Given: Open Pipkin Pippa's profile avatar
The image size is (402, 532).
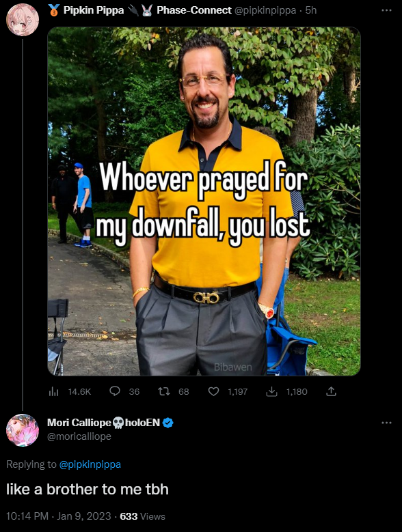Looking at the screenshot, I should click(23, 20).
